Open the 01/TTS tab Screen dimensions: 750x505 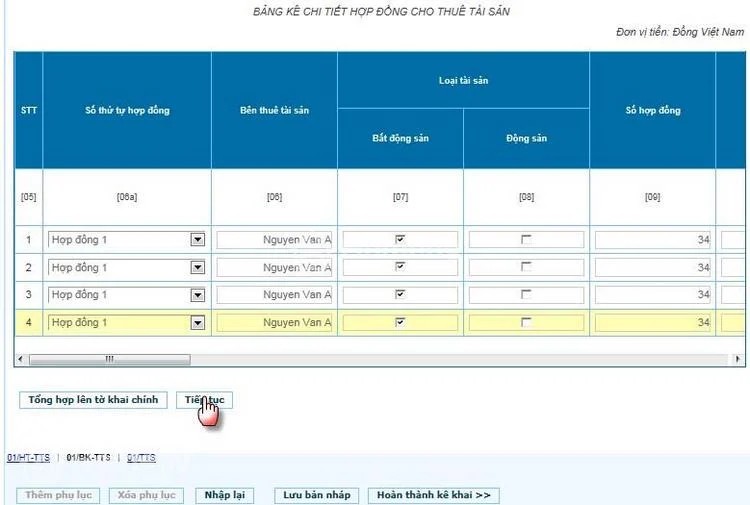tap(141, 458)
